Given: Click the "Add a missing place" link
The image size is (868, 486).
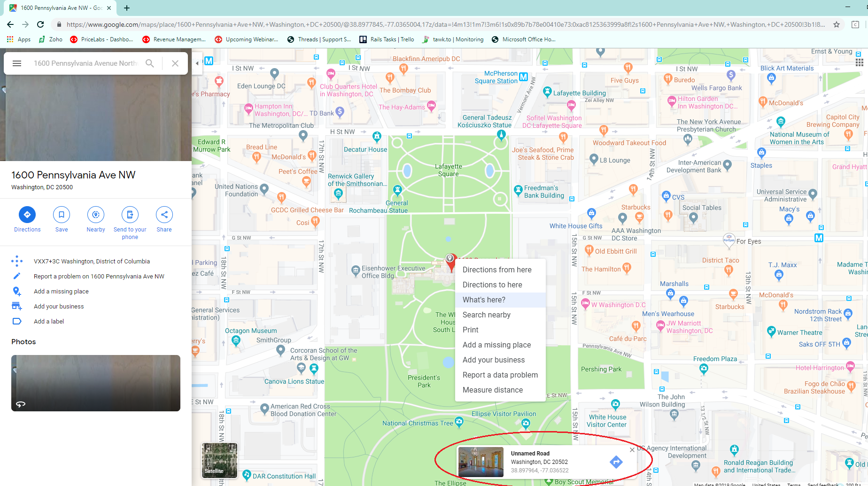Looking at the screenshot, I should click(61, 291).
